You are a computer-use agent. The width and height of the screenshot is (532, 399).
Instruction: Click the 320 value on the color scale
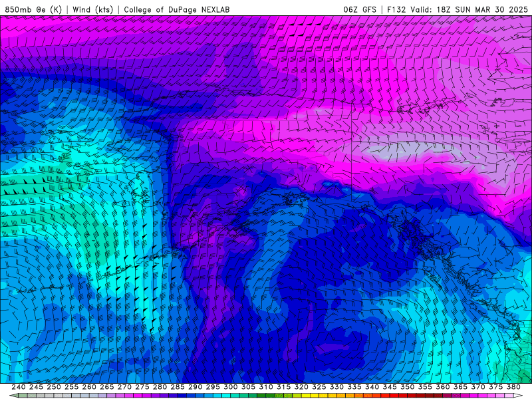coord(301,387)
